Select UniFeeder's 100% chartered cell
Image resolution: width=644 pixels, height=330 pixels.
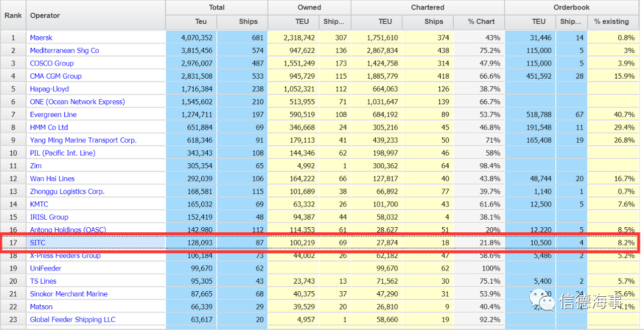479,268
